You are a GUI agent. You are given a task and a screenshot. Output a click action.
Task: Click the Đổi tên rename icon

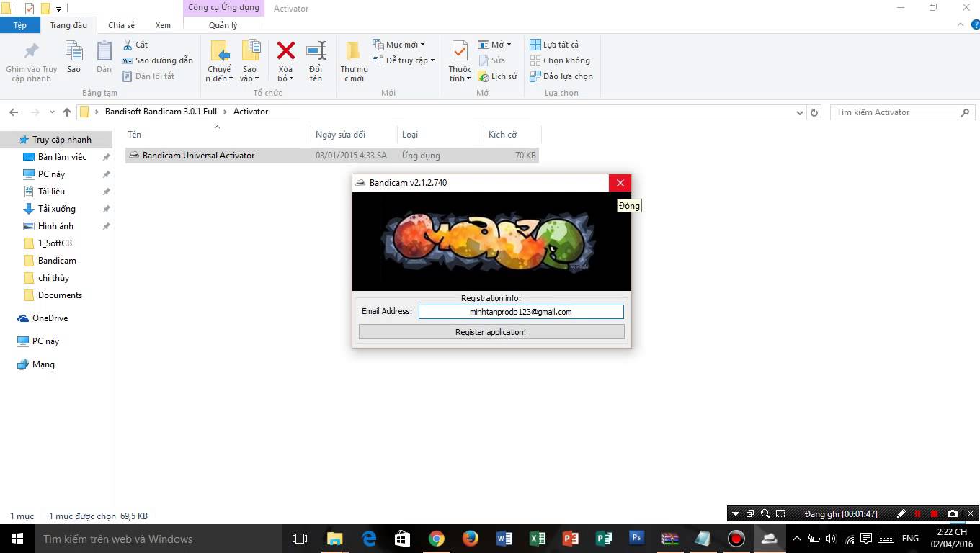click(x=316, y=50)
